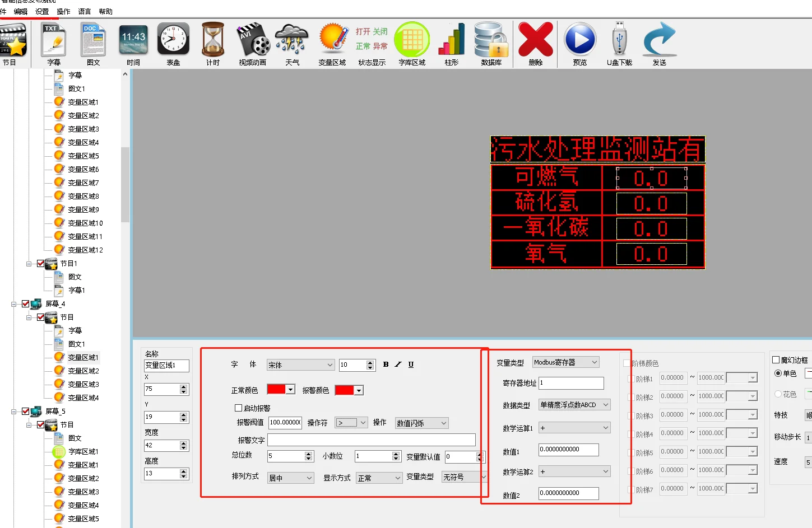
Task: Click the 发送 send arrow icon
Action: point(660,40)
